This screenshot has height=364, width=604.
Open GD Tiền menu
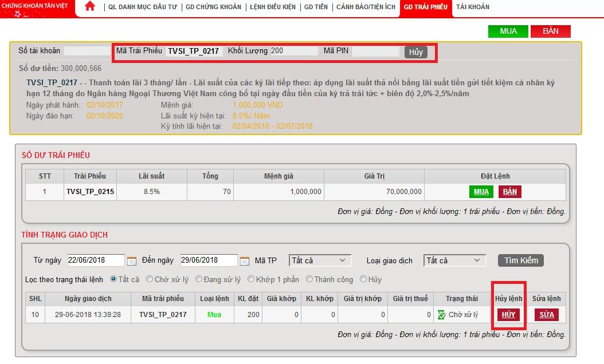(x=316, y=7)
